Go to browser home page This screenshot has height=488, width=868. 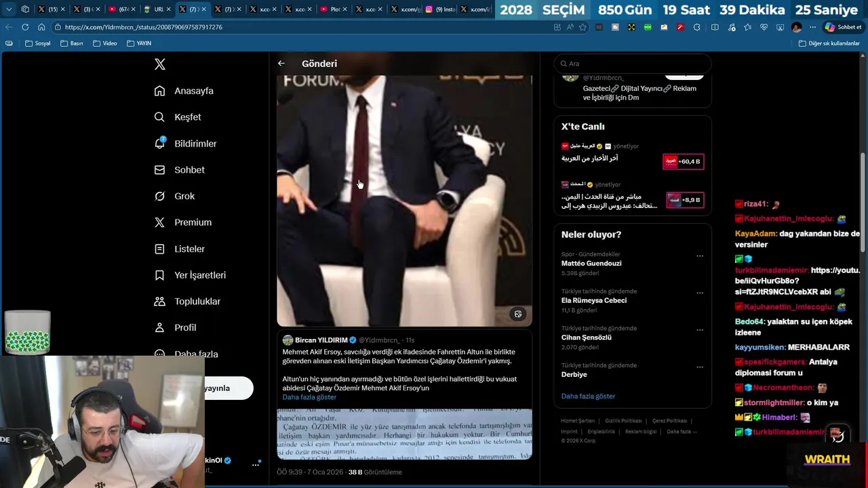(x=41, y=27)
